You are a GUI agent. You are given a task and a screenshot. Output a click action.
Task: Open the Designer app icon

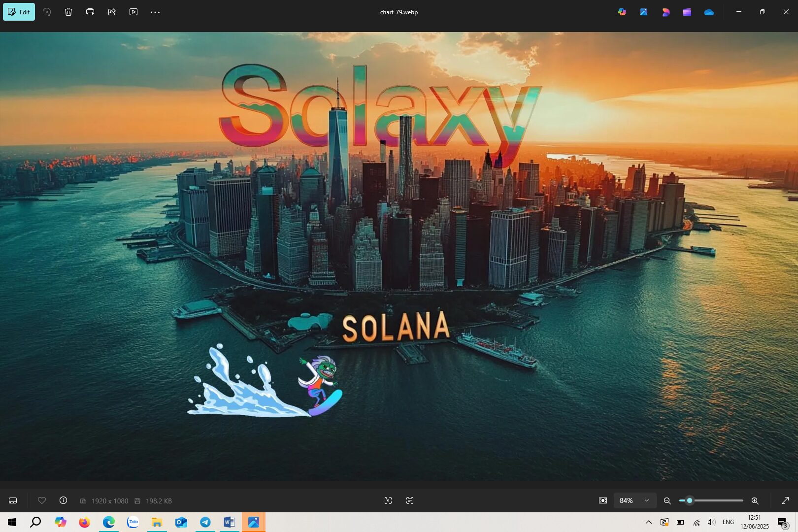point(665,12)
